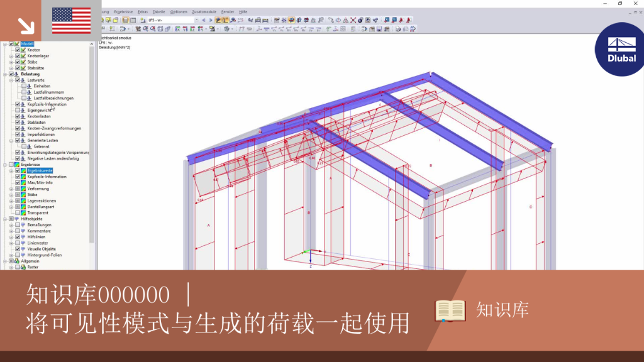Open the Zusatzmodule menu

pyautogui.click(x=204, y=12)
